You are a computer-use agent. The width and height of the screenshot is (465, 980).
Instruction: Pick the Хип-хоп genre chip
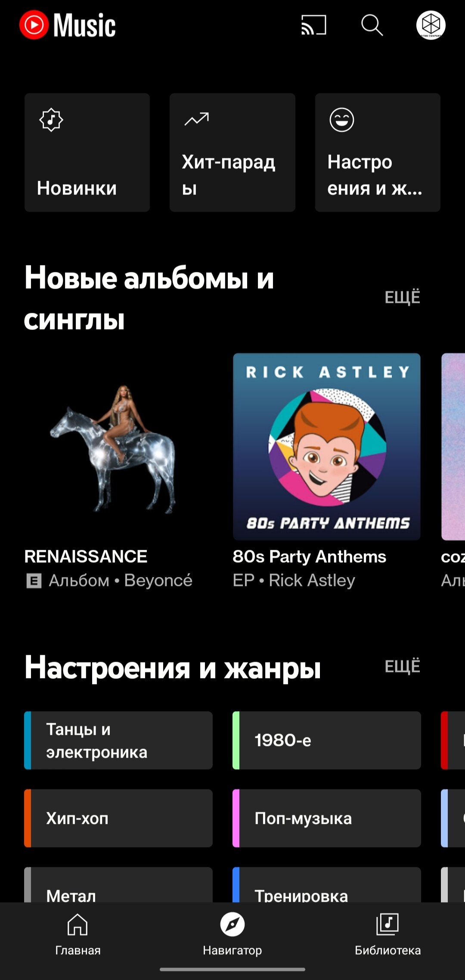click(118, 818)
